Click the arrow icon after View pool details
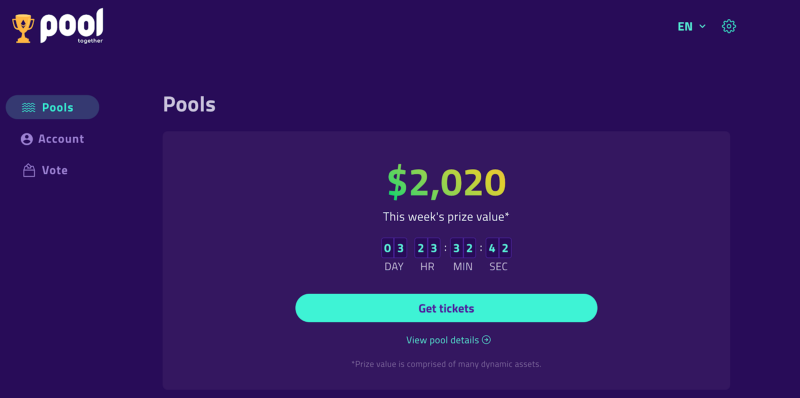 pyautogui.click(x=486, y=340)
